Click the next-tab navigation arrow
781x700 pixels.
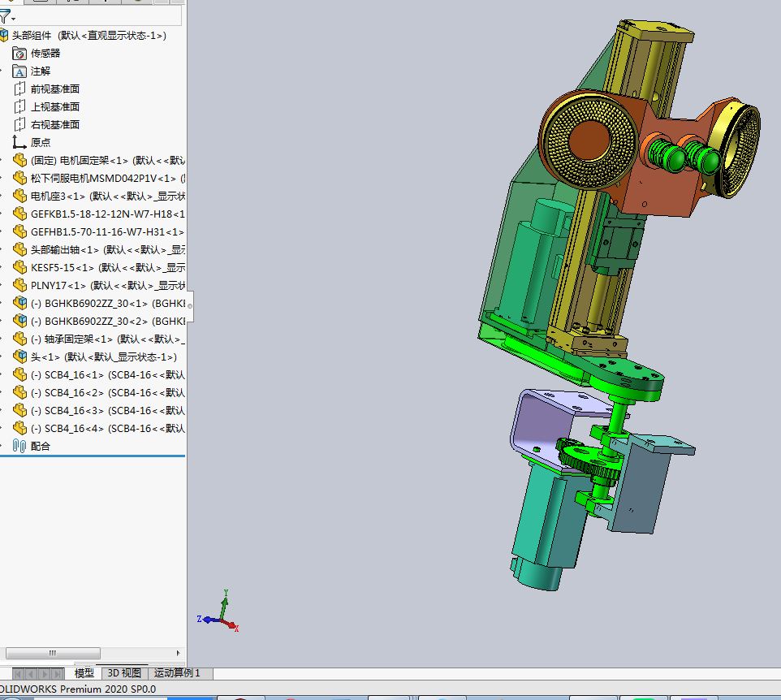pos(45,674)
